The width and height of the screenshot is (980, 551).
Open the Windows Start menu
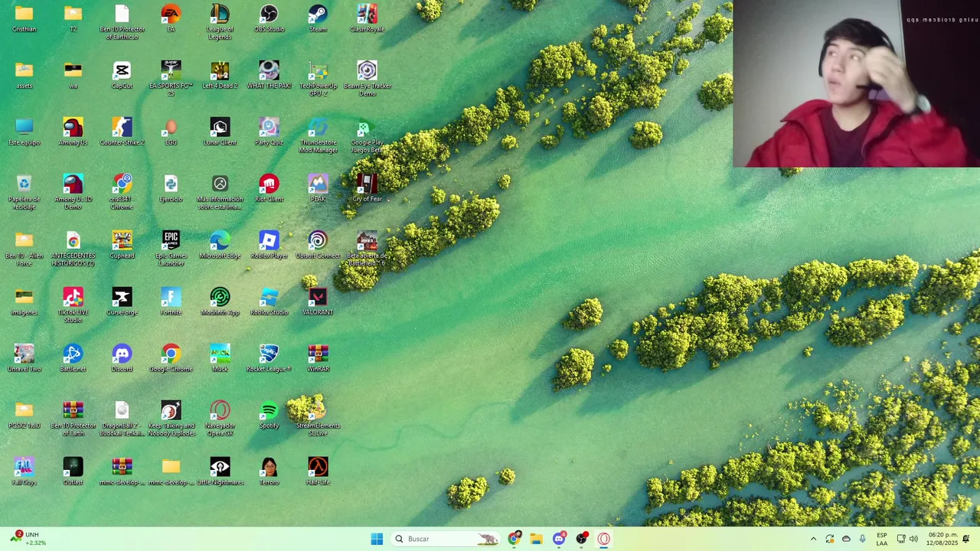coord(377,539)
